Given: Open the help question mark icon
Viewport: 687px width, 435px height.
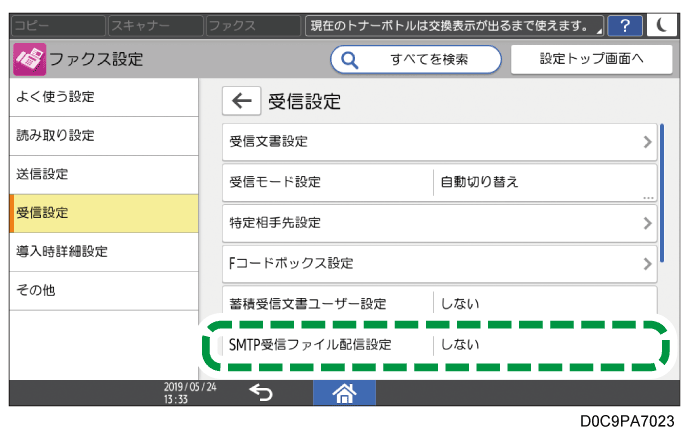Looking at the screenshot, I should pos(625,26).
